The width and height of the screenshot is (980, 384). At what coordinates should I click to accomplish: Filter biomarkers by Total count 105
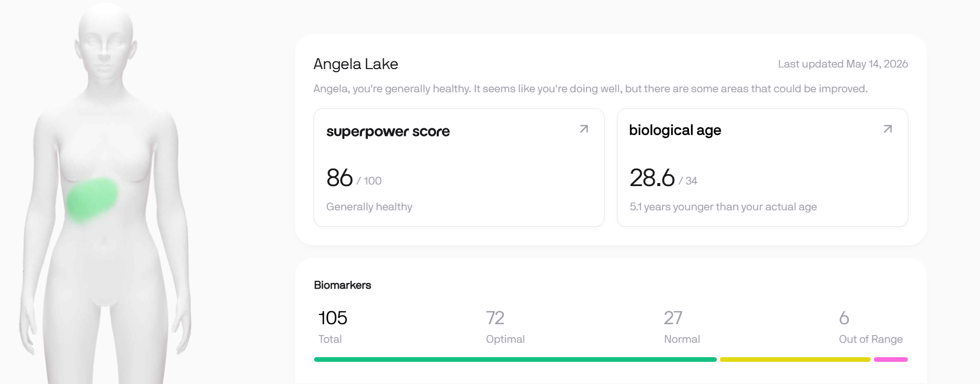tap(333, 327)
